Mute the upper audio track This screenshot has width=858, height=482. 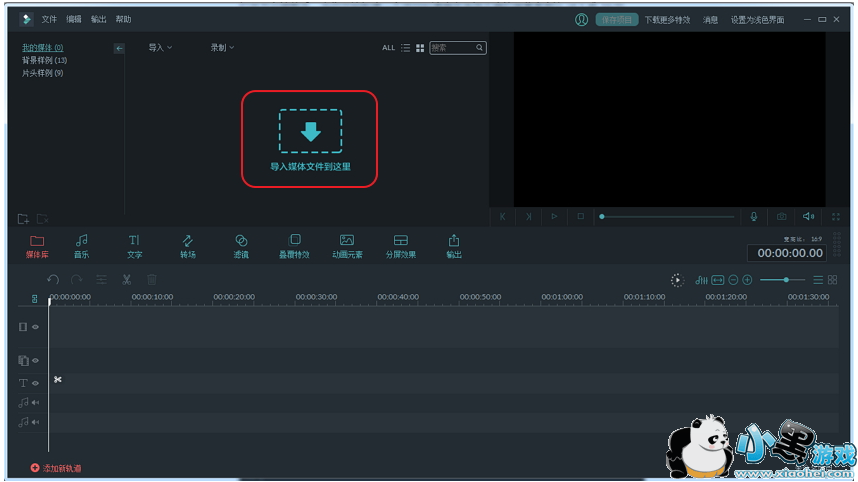pyautogui.click(x=35, y=403)
